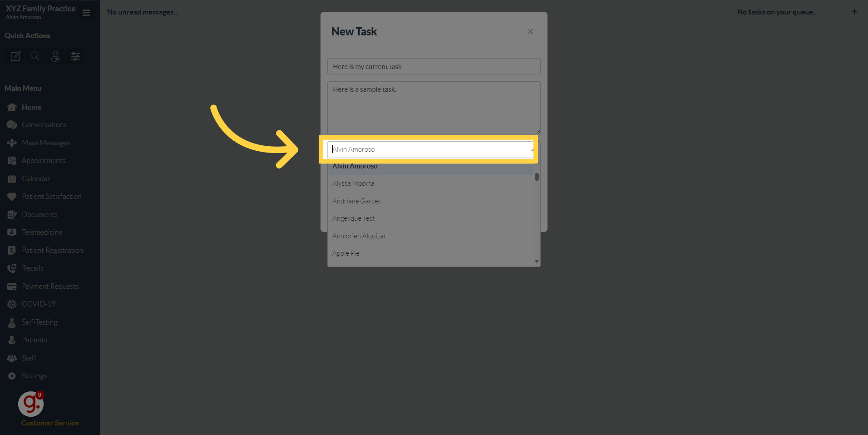Image resolution: width=868 pixels, height=435 pixels.
Task: Open the assignee dropdown arrow
Action: [531, 149]
